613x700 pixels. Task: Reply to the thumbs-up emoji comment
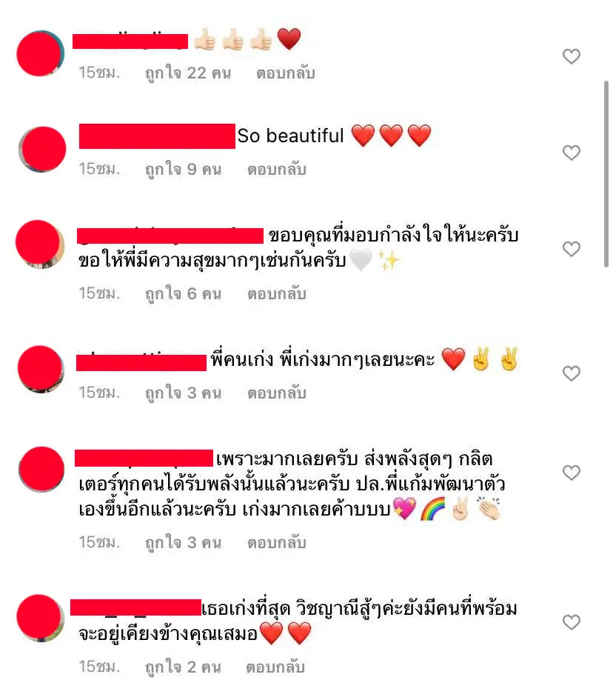pyautogui.click(x=286, y=73)
